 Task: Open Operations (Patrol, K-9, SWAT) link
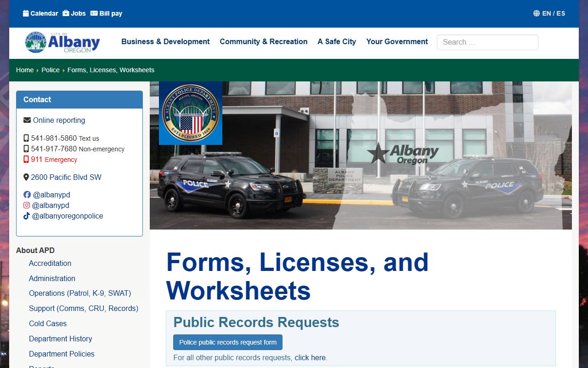click(80, 293)
